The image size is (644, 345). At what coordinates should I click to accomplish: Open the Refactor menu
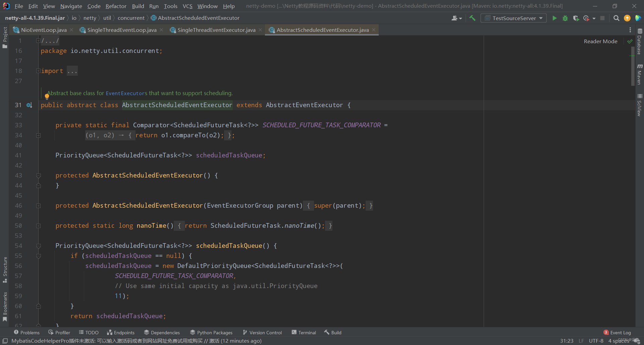tap(116, 6)
